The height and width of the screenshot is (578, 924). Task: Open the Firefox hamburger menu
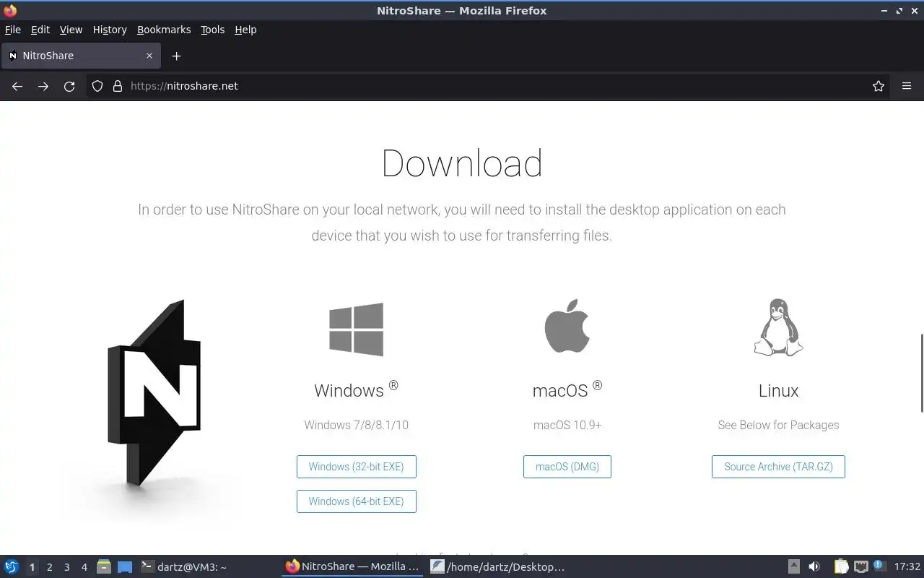click(x=907, y=86)
